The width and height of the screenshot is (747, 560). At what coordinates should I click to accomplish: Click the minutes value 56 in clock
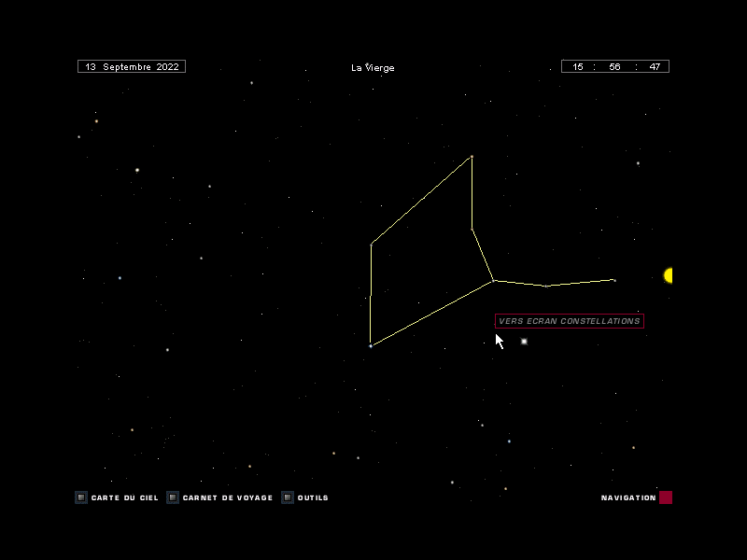614,66
